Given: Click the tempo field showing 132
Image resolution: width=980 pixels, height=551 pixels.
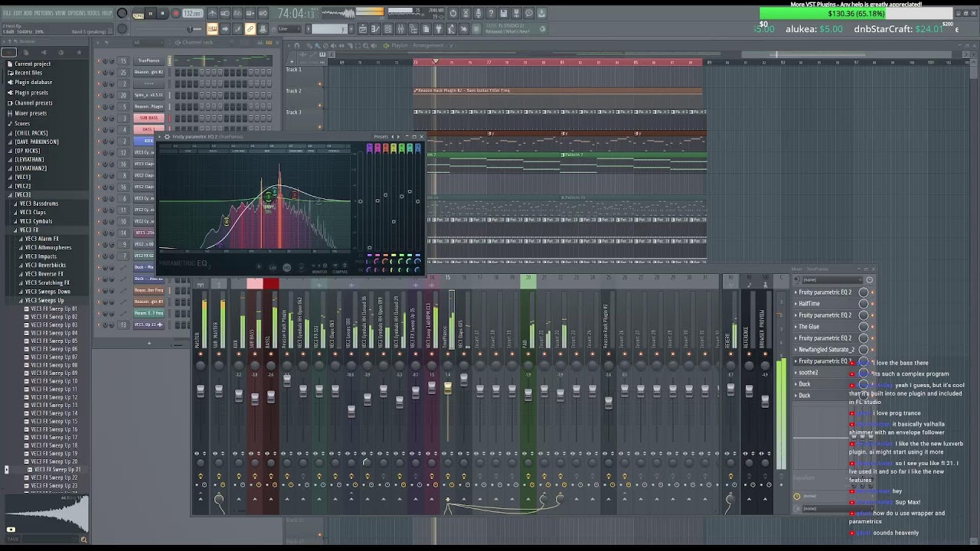Looking at the screenshot, I should coord(192,14).
